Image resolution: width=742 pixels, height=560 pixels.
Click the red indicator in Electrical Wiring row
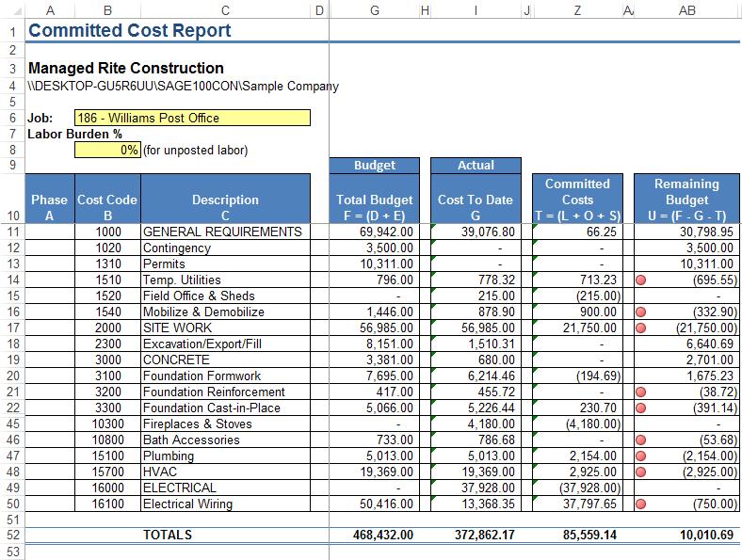640,504
